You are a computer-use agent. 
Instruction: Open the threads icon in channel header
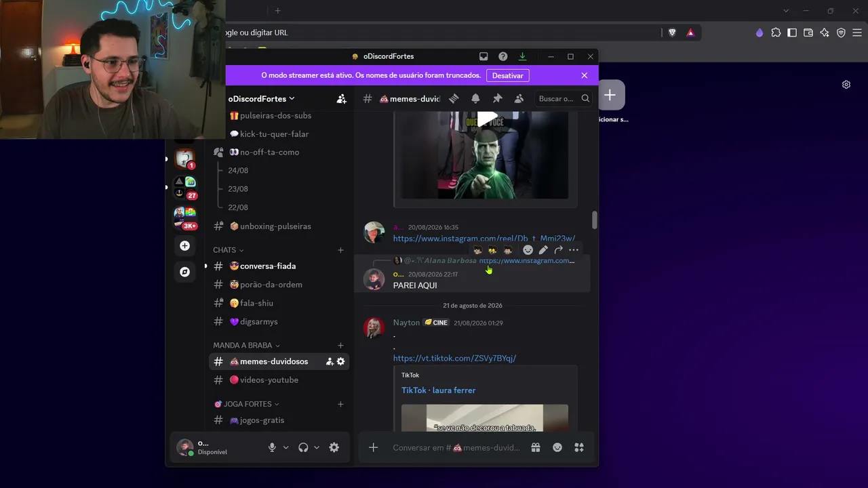pyautogui.click(x=454, y=98)
